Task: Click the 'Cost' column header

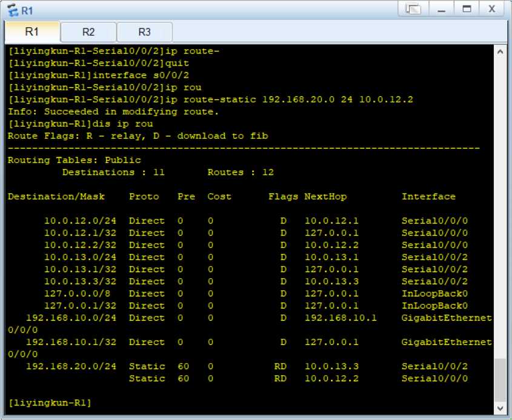Action: 219,196
